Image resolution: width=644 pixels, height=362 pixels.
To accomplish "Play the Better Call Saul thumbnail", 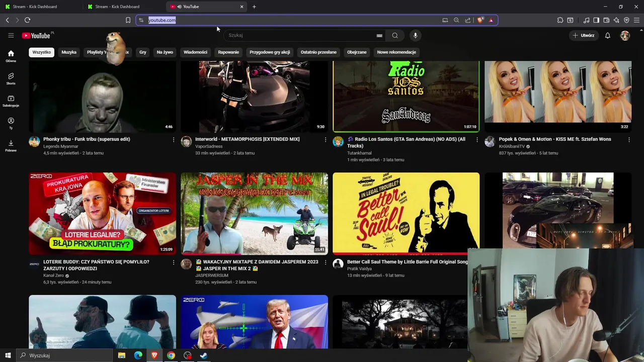I will click(x=406, y=214).
